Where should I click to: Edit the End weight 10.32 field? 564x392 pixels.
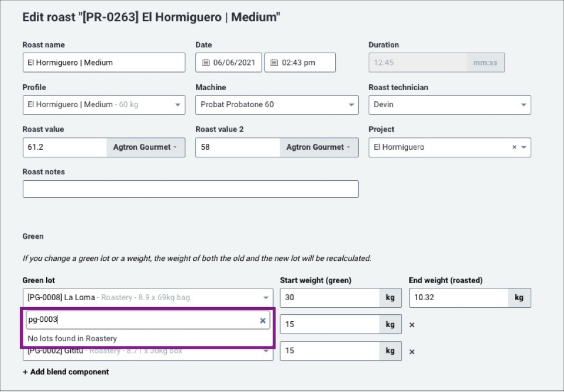pyautogui.click(x=459, y=298)
